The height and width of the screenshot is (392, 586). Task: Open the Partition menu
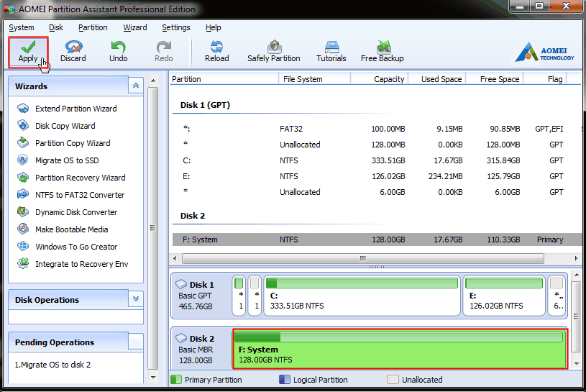click(x=93, y=27)
